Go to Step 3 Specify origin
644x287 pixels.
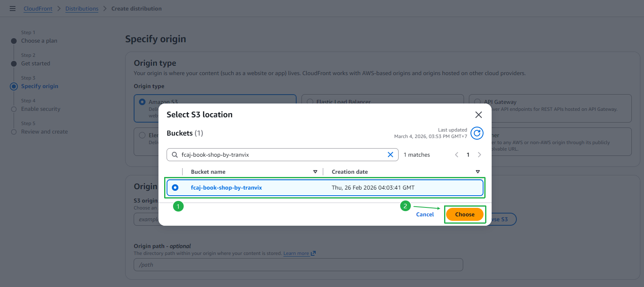click(x=39, y=86)
